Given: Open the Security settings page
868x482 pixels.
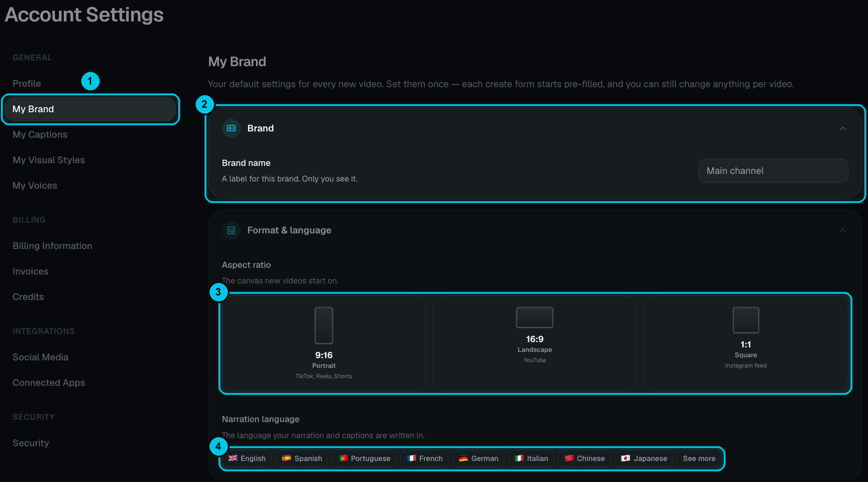Looking at the screenshot, I should pyautogui.click(x=31, y=443).
